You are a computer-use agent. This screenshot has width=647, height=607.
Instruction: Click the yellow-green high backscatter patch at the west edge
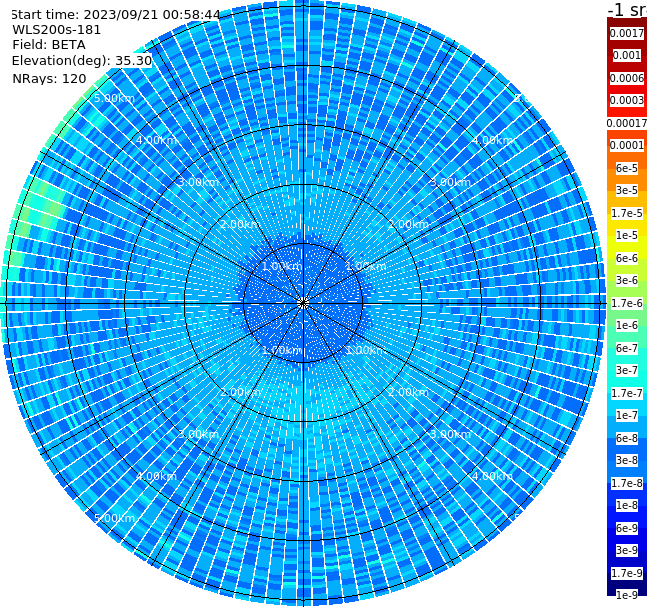pos(39,210)
